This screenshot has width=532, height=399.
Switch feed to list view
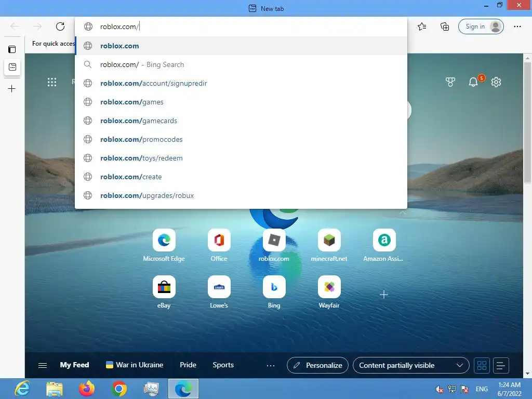(501, 365)
